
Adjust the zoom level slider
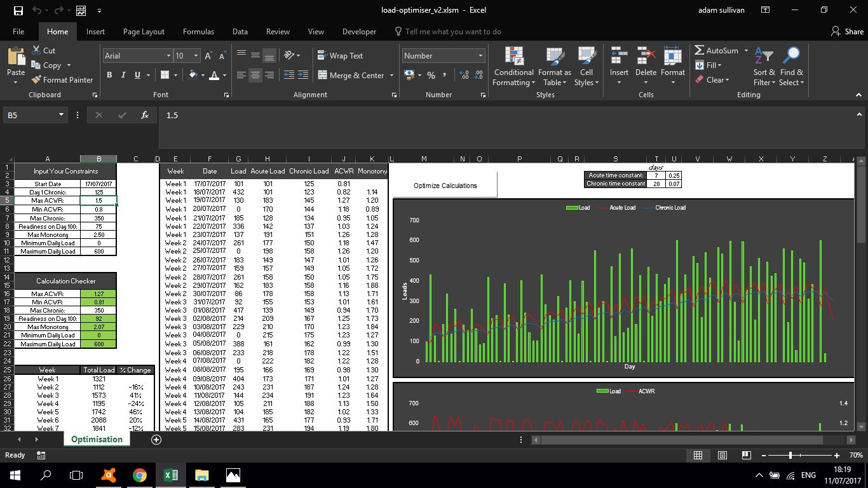tap(790, 456)
